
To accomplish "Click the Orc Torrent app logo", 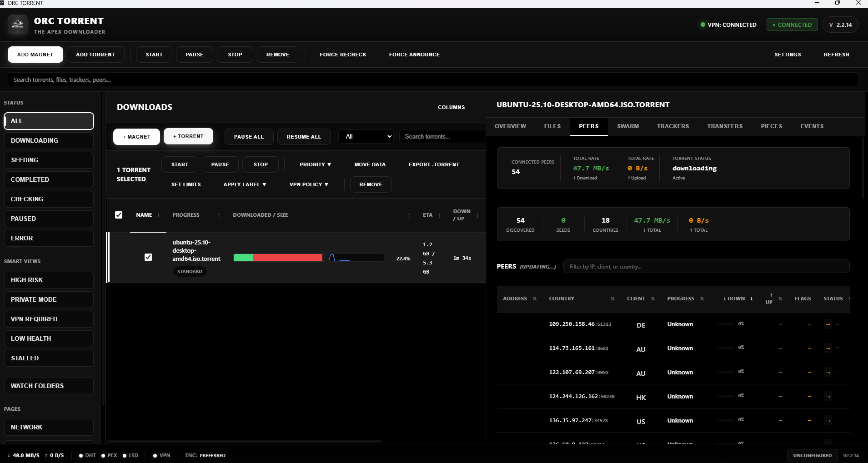I will (x=18, y=25).
